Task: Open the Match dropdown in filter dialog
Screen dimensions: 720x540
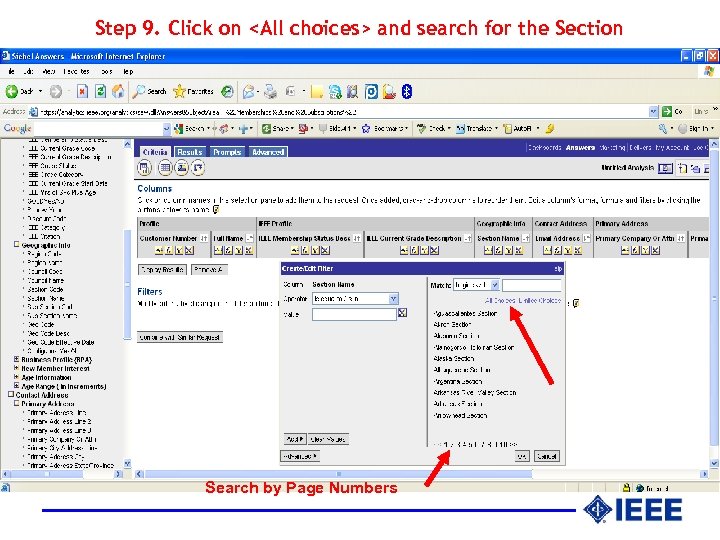Action: [495, 285]
